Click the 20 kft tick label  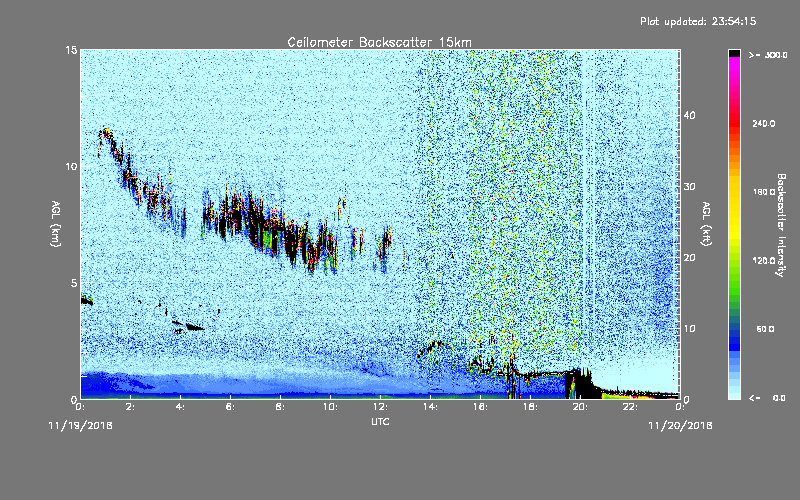[689, 258]
